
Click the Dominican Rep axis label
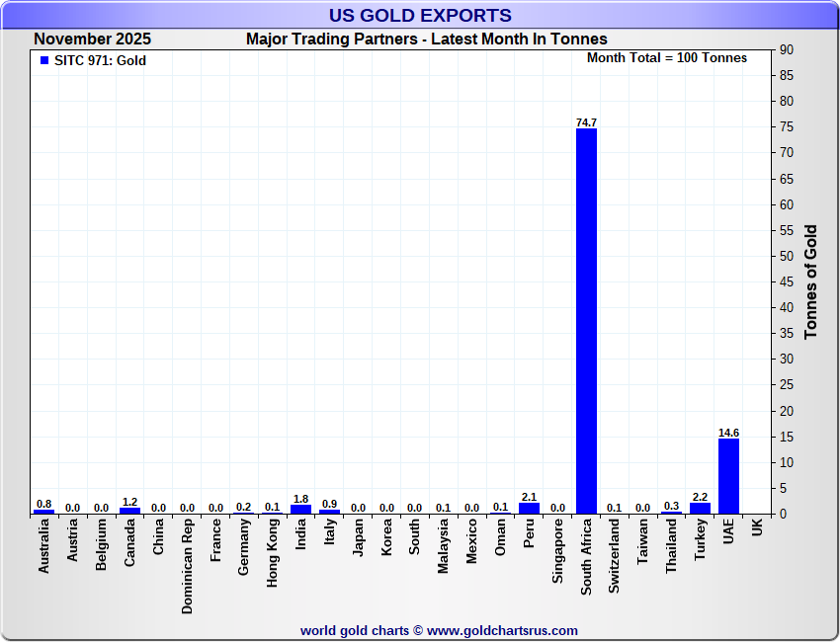tap(187, 566)
